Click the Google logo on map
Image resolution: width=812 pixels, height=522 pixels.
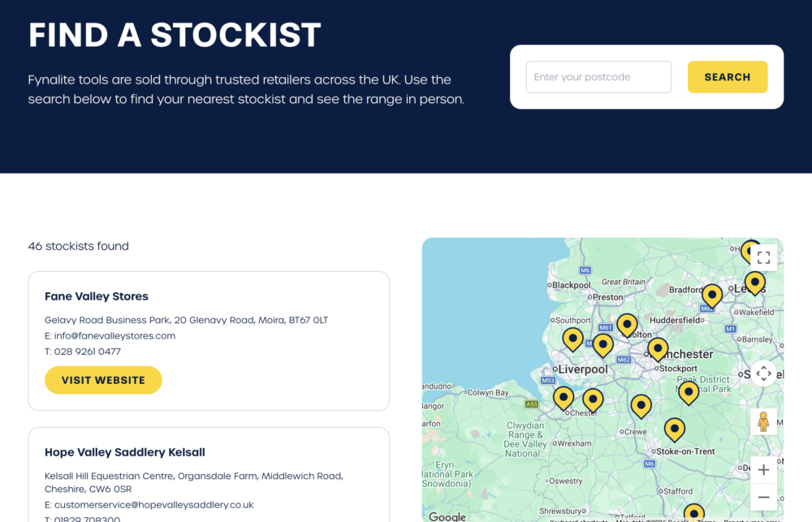[447, 516]
